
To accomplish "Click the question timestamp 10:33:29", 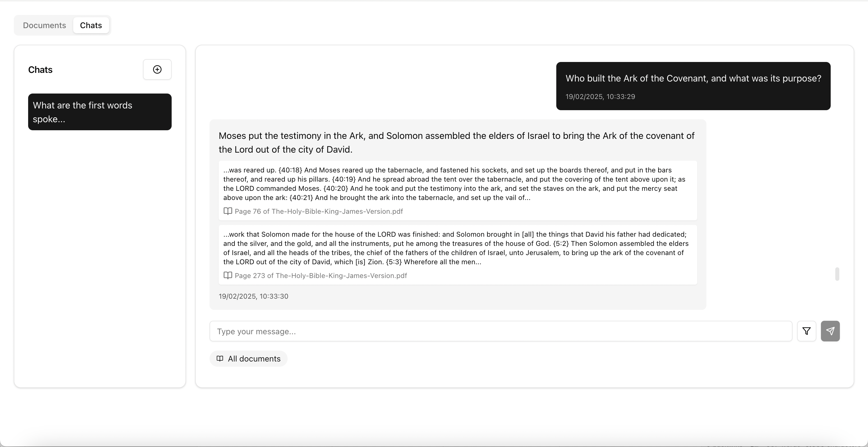I will click(x=600, y=97).
